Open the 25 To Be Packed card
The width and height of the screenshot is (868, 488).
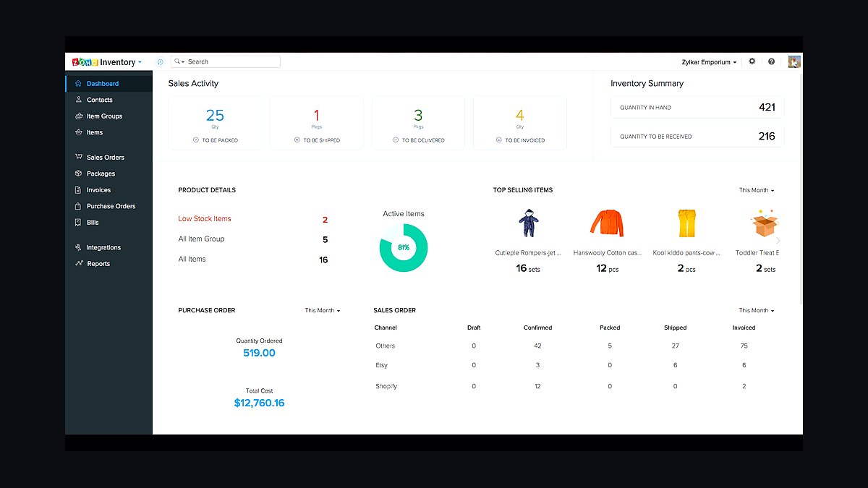(x=216, y=123)
